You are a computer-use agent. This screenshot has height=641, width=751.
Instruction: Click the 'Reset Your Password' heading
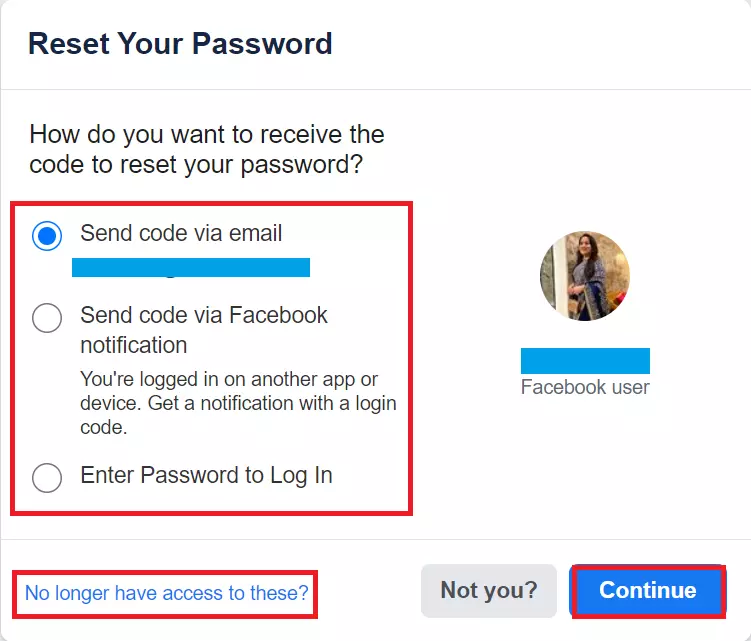[x=180, y=44]
